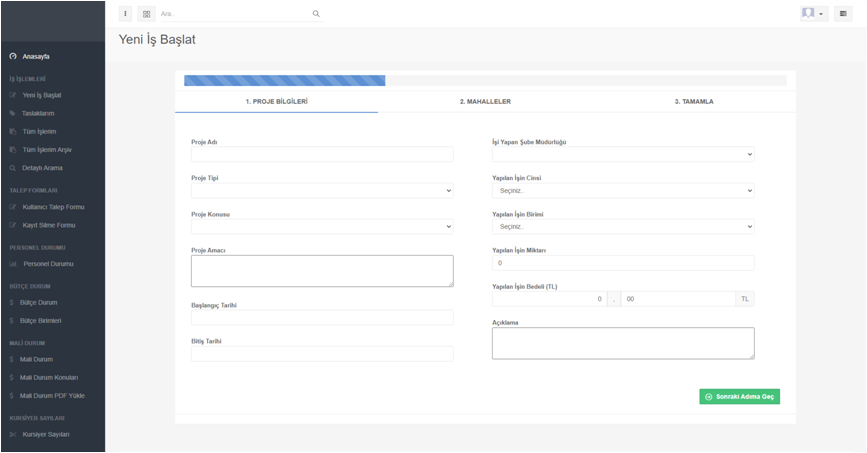
Task: Open the Proje Konusu dropdown
Action: point(322,227)
